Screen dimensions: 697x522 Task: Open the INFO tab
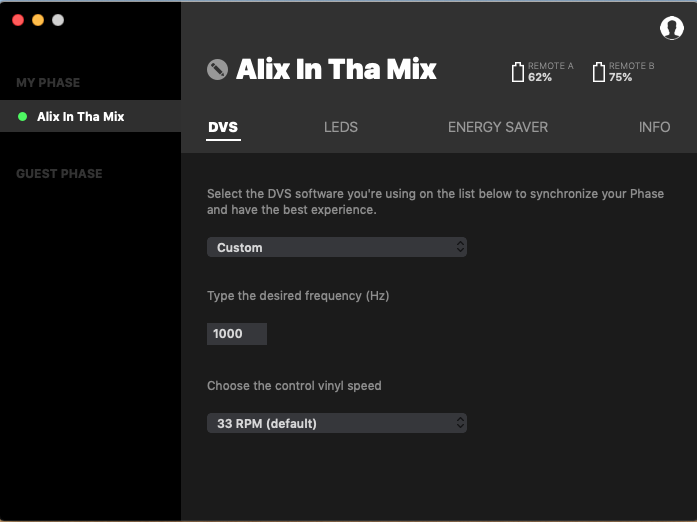654,127
